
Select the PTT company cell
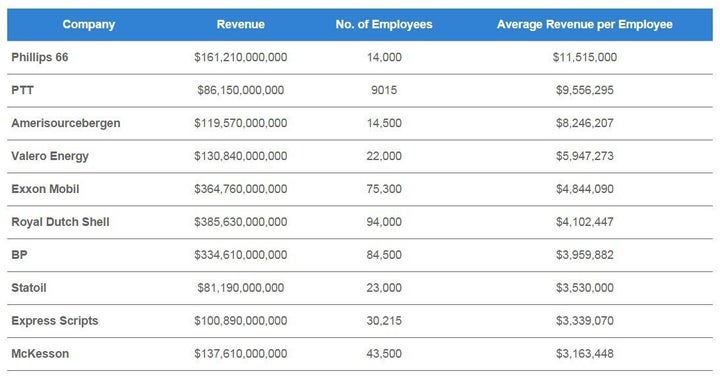22,90
